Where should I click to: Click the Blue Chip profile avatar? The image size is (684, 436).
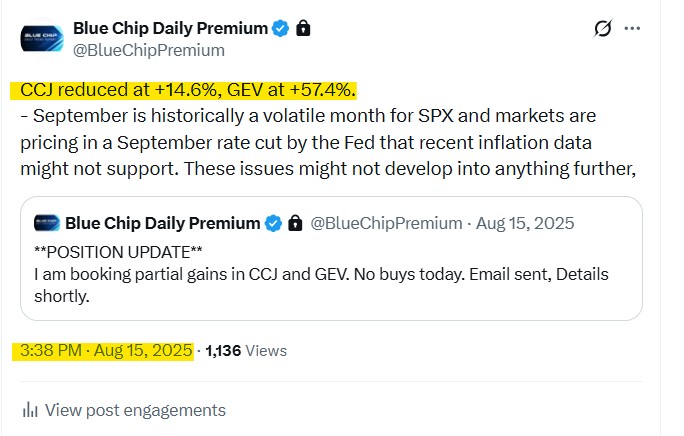pyautogui.click(x=42, y=38)
